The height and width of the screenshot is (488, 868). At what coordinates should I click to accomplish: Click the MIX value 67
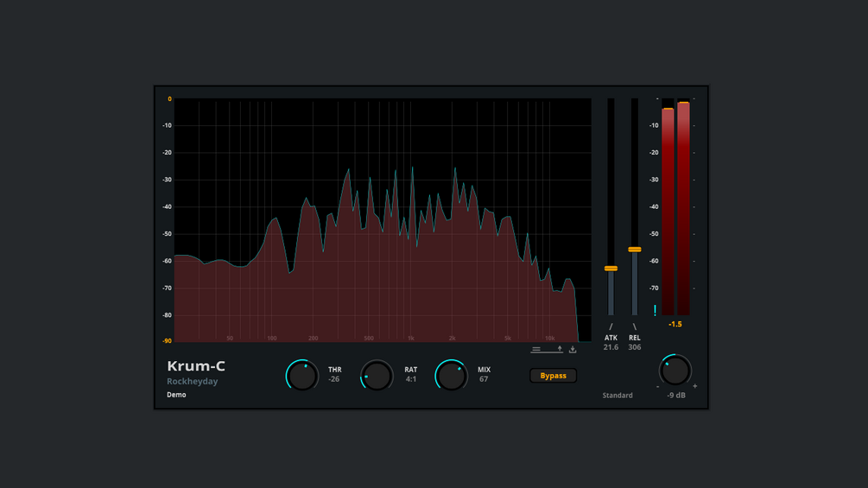[x=484, y=379]
